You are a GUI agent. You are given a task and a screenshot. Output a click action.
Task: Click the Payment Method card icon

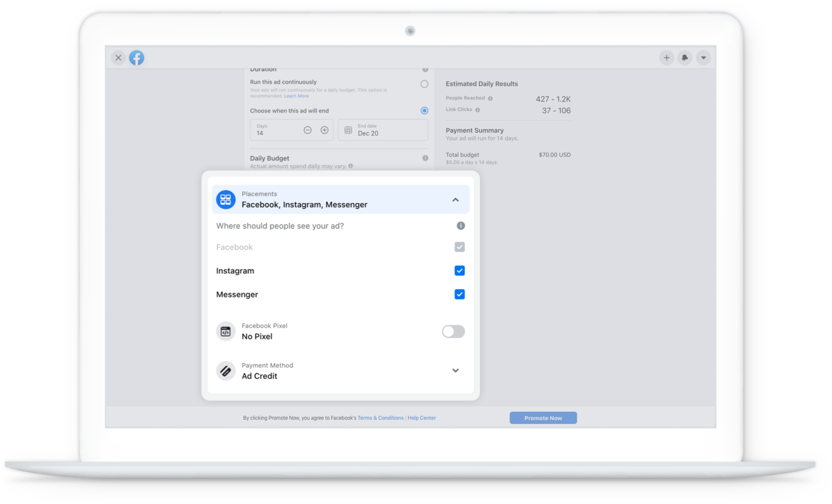pos(226,371)
